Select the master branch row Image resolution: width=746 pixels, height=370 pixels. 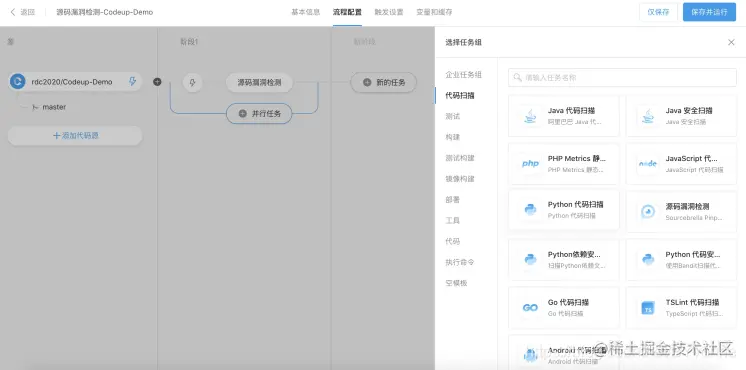click(49, 107)
